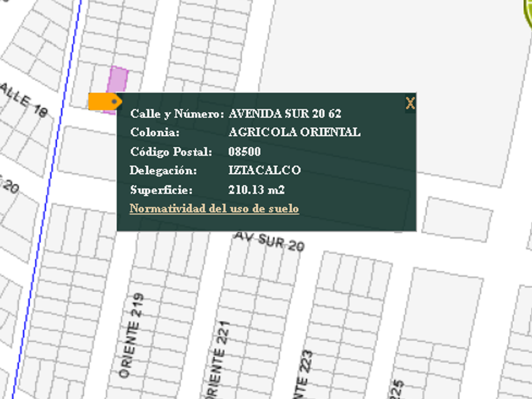532x399 pixels.
Task: Click the surface value 210.13 m2
Action: point(256,189)
